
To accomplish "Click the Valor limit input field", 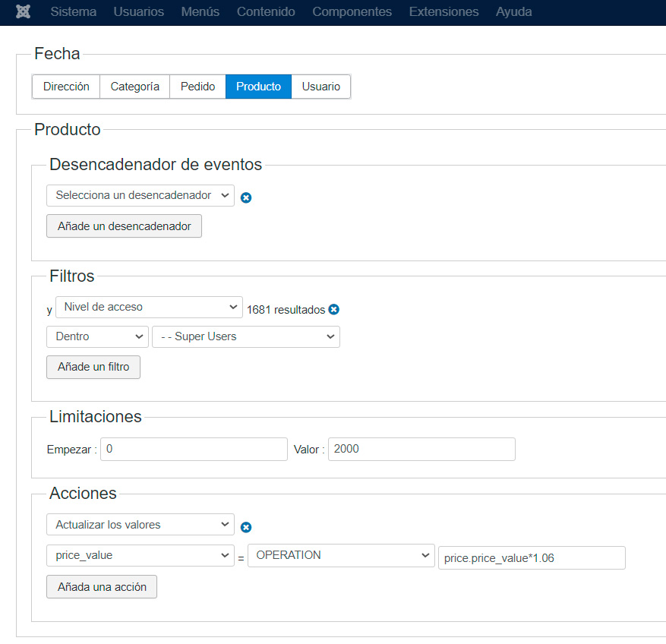I will [x=421, y=450].
